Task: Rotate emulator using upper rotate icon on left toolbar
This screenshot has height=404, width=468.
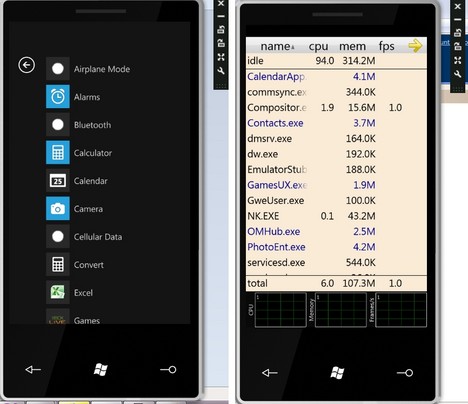Action: click(x=221, y=30)
